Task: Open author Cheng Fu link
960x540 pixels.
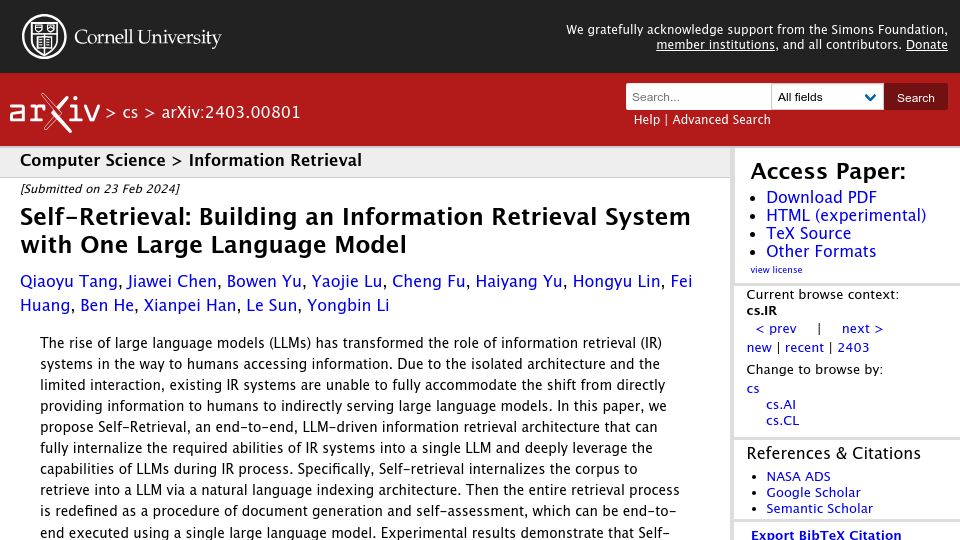Action: coord(429,282)
